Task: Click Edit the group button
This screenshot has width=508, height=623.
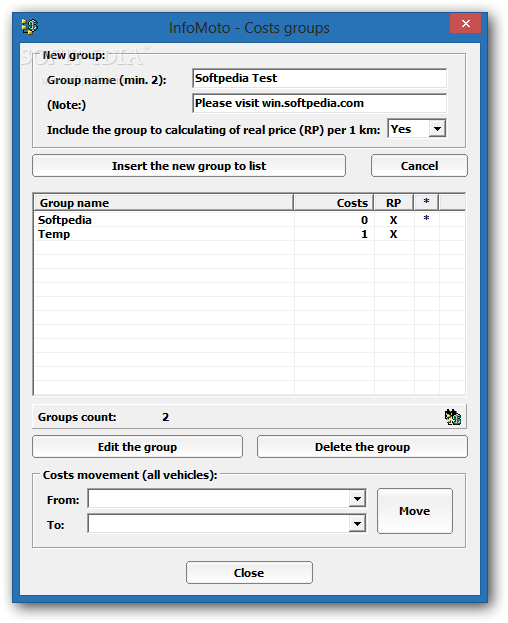Action: click(137, 447)
